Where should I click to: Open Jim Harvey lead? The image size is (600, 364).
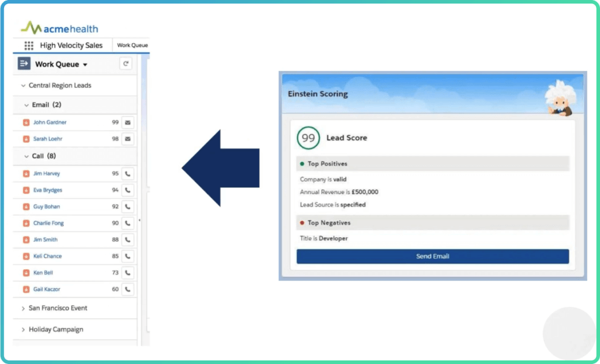tap(47, 174)
